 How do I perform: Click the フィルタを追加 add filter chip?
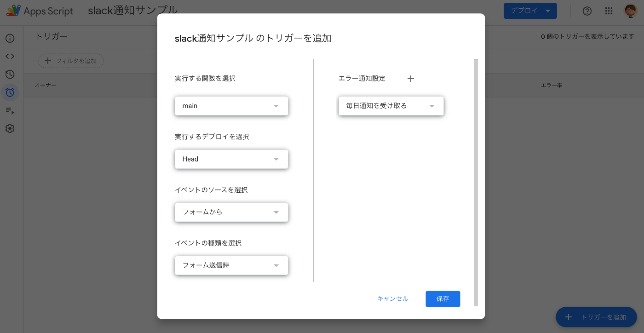click(71, 61)
